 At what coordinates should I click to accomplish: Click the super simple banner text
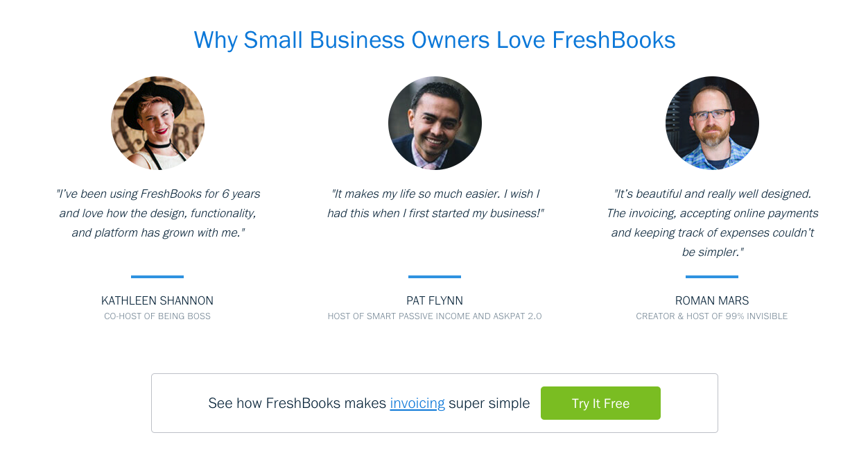489,403
